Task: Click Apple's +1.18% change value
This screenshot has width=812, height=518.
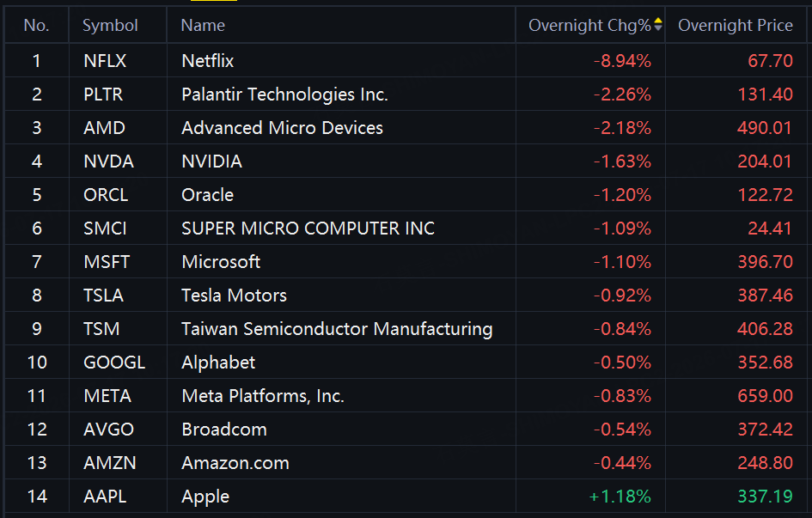Action: [x=620, y=497]
